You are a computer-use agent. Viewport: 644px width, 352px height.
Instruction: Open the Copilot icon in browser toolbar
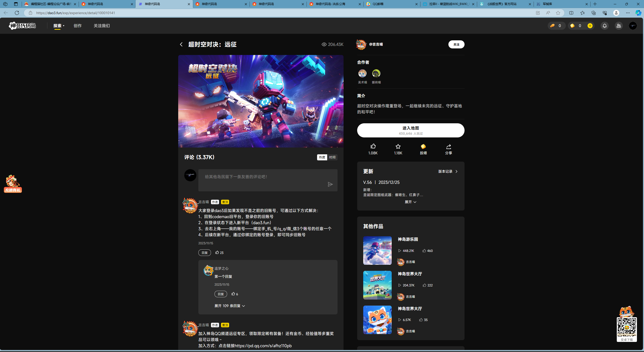[x=638, y=13]
